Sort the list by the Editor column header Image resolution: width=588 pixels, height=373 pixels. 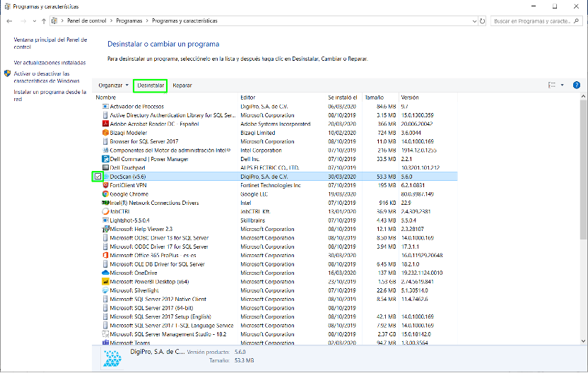coord(248,97)
